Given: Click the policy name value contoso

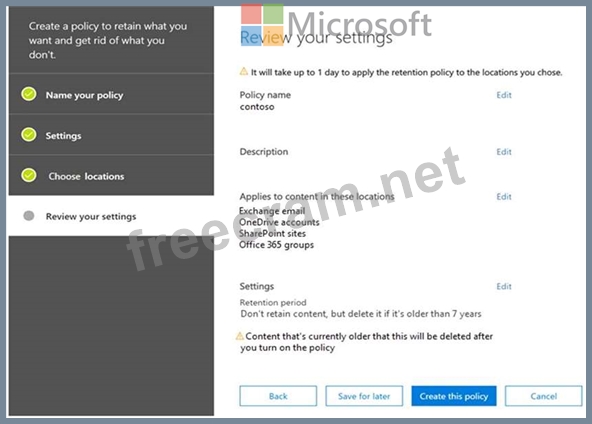Looking at the screenshot, I should [257, 107].
